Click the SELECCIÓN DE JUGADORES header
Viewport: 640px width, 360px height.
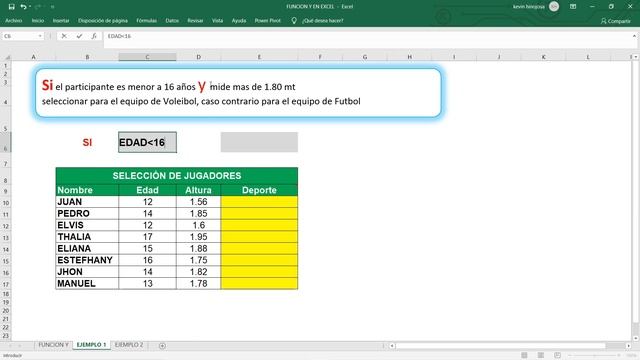[x=177, y=176]
